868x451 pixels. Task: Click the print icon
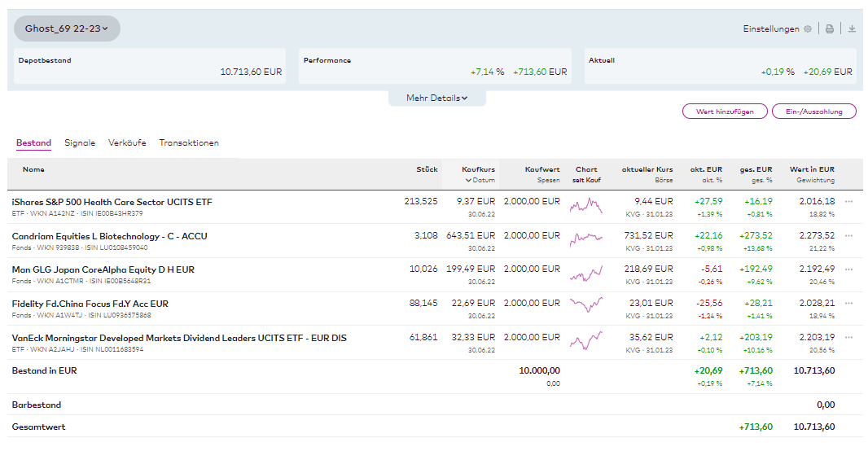click(x=830, y=28)
